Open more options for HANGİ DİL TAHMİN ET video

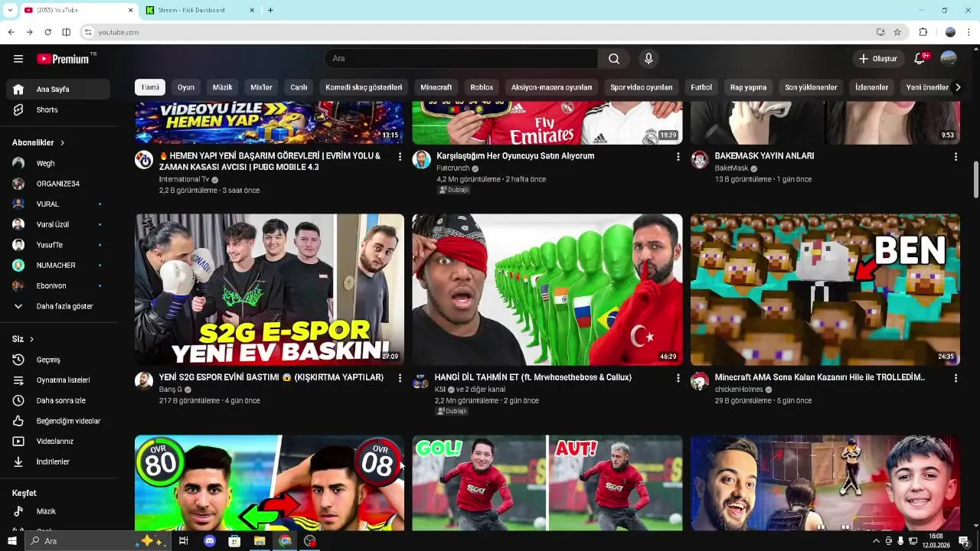click(x=678, y=378)
